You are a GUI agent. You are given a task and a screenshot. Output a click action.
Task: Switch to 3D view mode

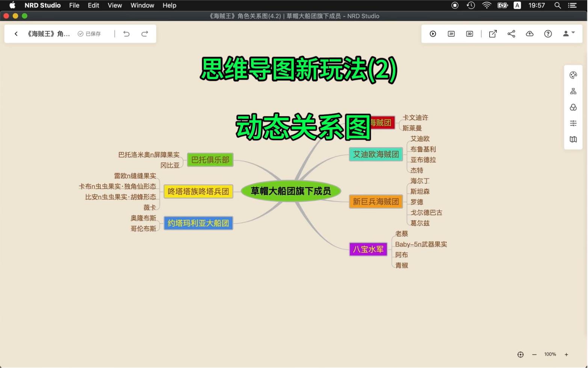pos(470,34)
